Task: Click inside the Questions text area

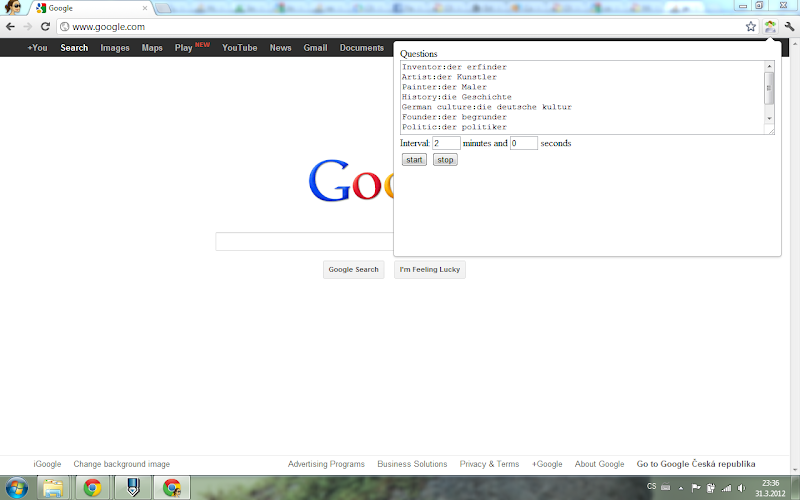Action: [x=582, y=97]
